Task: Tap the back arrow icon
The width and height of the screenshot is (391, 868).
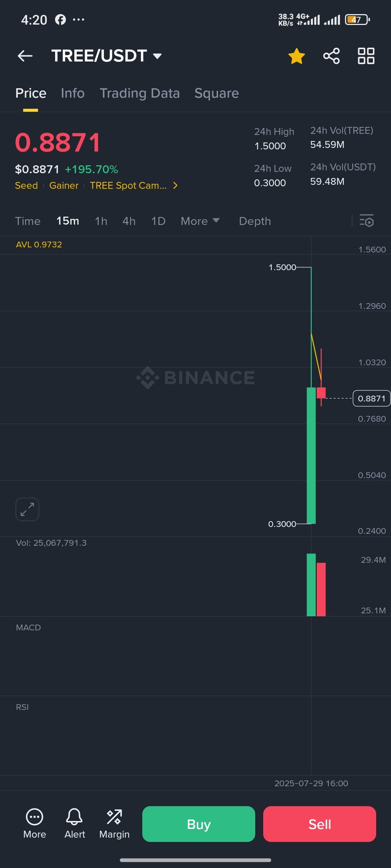Action: coord(25,56)
